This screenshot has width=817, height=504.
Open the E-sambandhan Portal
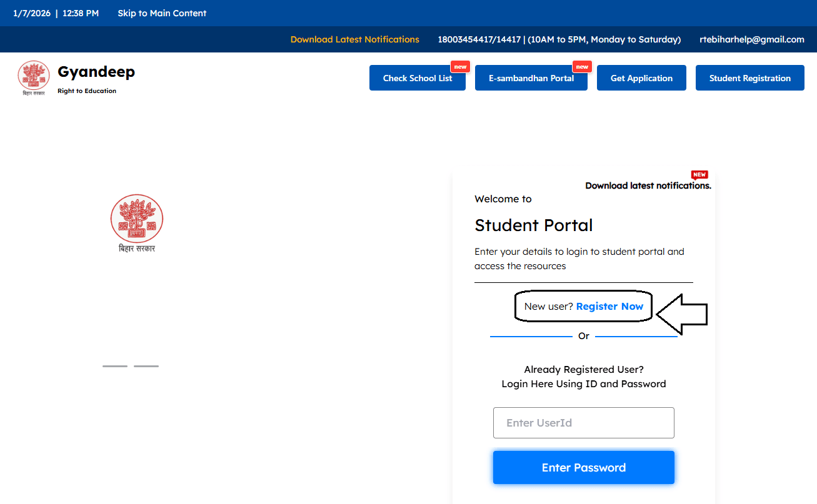point(531,77)
